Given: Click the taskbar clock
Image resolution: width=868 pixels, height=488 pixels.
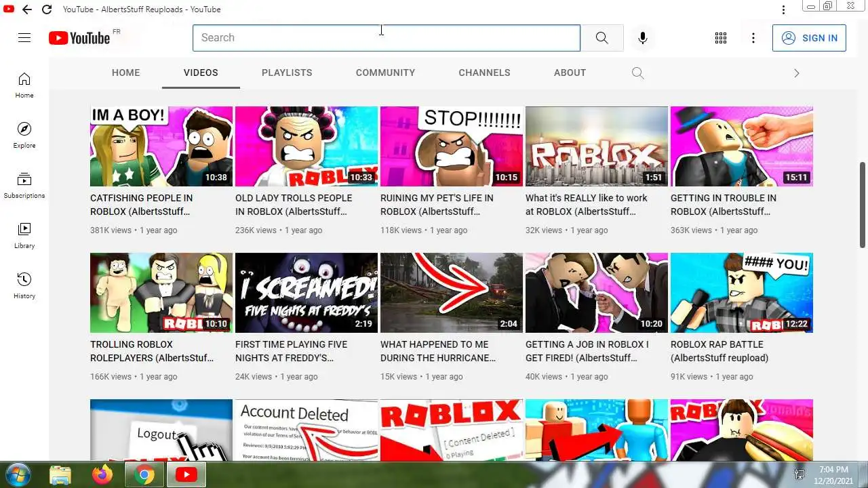Looking at the screenshot, I should pyautogui.click(x=833, y=474).
